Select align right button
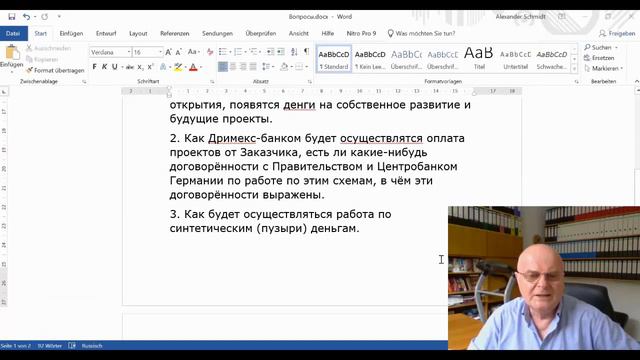Viewport: 640px width, 360px height. tap(243, 67)
